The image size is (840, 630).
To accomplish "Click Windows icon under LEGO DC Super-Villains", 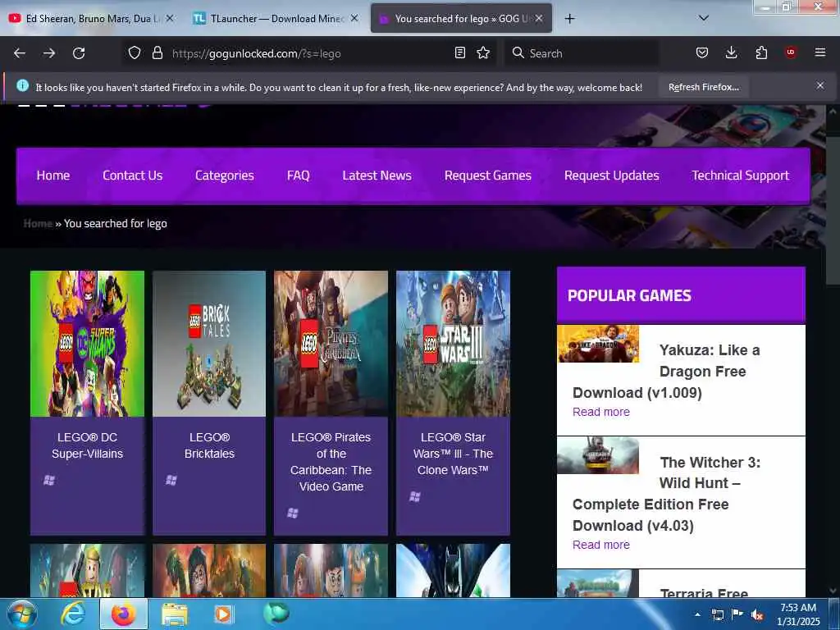I will [48, 480].
